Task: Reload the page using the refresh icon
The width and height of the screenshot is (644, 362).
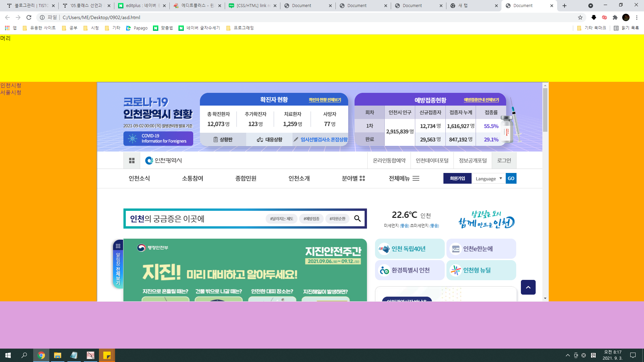Action: pyautogui.click(x=29, y=17)
